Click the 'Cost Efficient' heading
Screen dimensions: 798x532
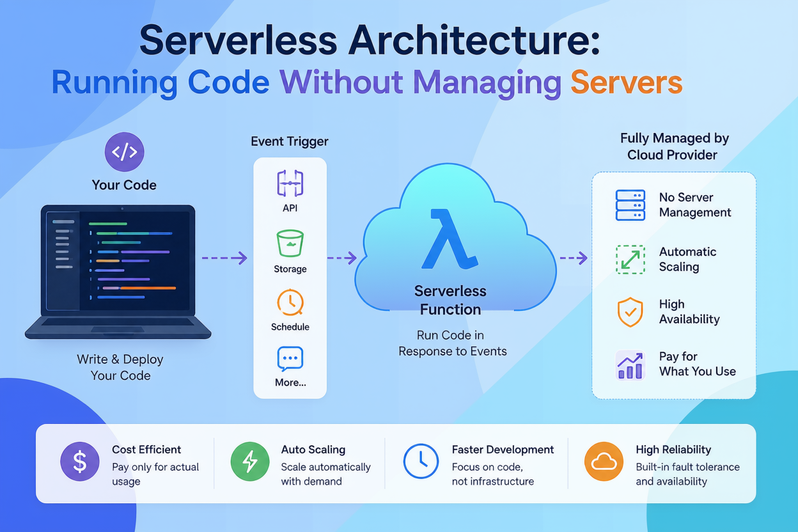(x=146, y=450)
